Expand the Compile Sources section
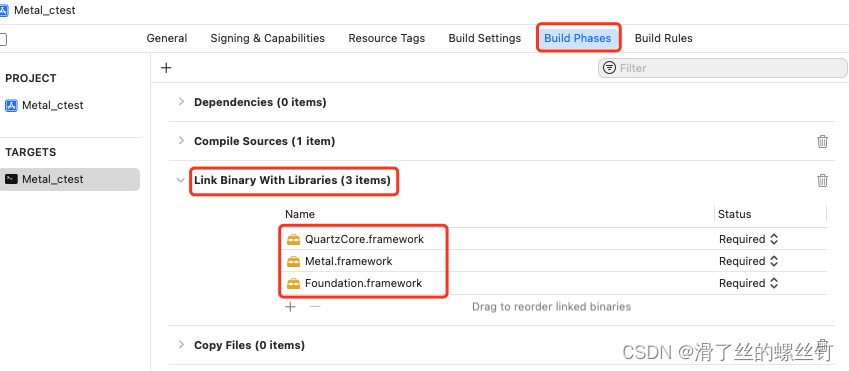849x371 pixels. coord(181,141)
